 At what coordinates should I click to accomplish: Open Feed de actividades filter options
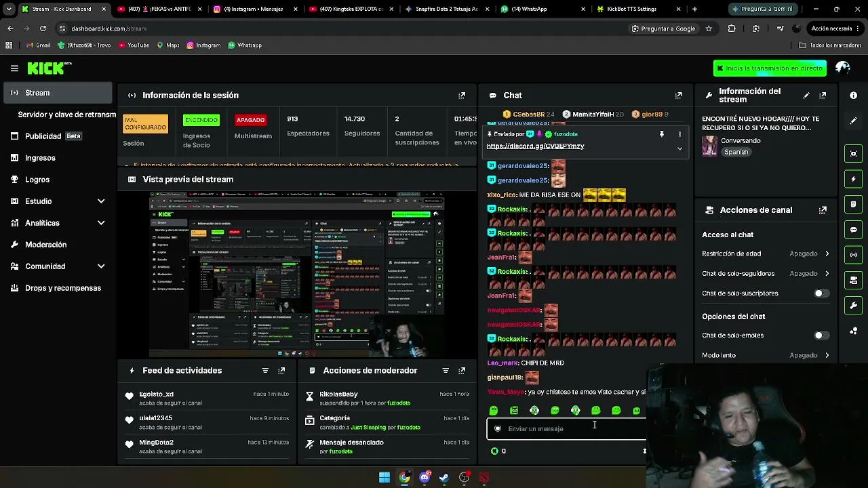pos(265,371)
